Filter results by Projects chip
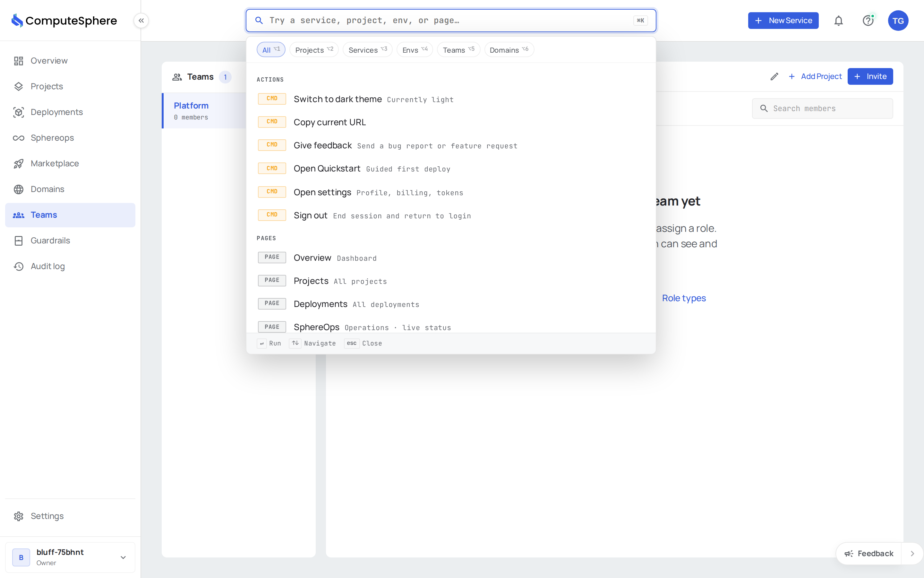This screenshot has height=578, width=924. (x=314, y=50)
